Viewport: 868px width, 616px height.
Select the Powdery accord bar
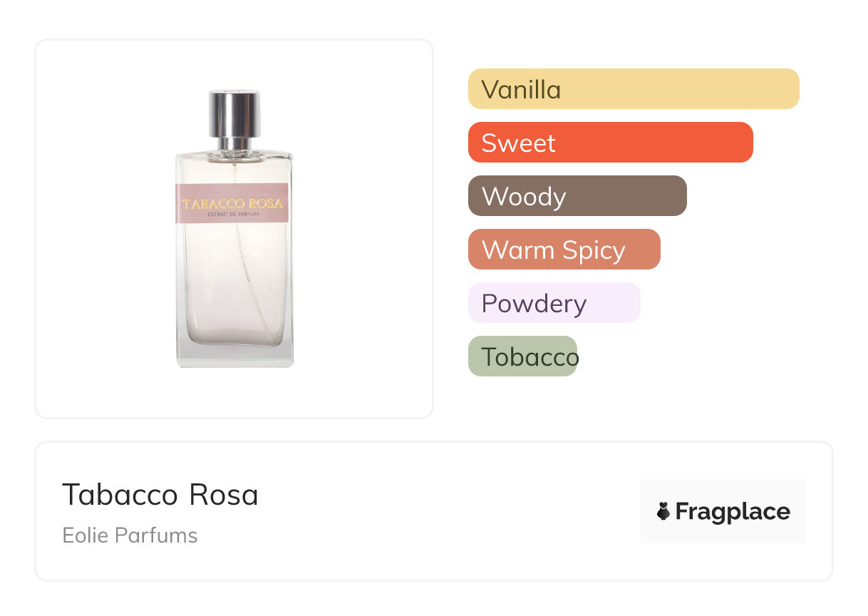(554, 303)
